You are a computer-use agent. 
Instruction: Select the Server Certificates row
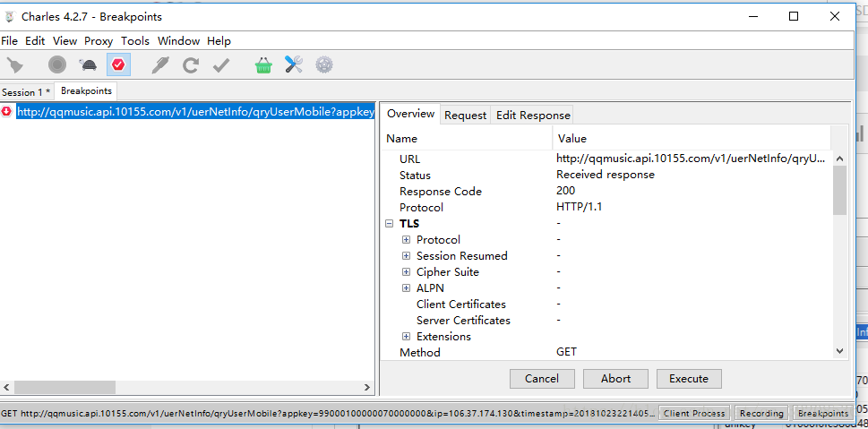tap(607, 320)
